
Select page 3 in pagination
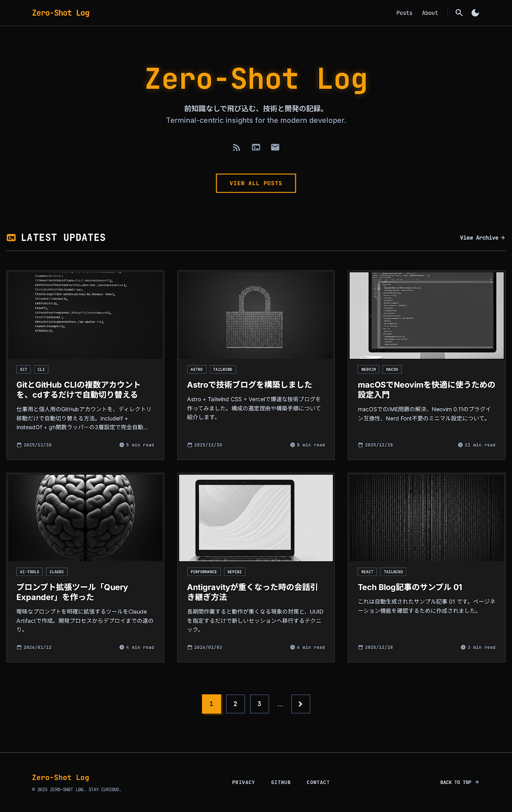click(x=259, y=704)
